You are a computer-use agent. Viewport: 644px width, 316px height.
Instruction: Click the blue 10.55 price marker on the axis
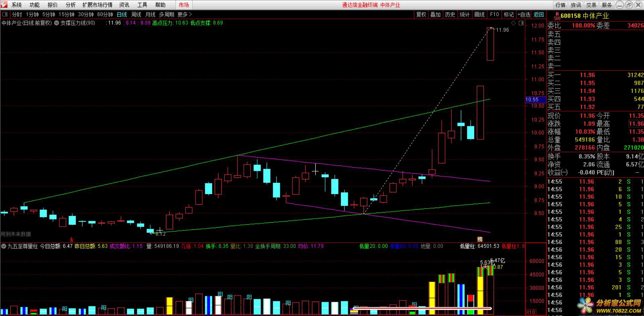(x=535, y=99)
